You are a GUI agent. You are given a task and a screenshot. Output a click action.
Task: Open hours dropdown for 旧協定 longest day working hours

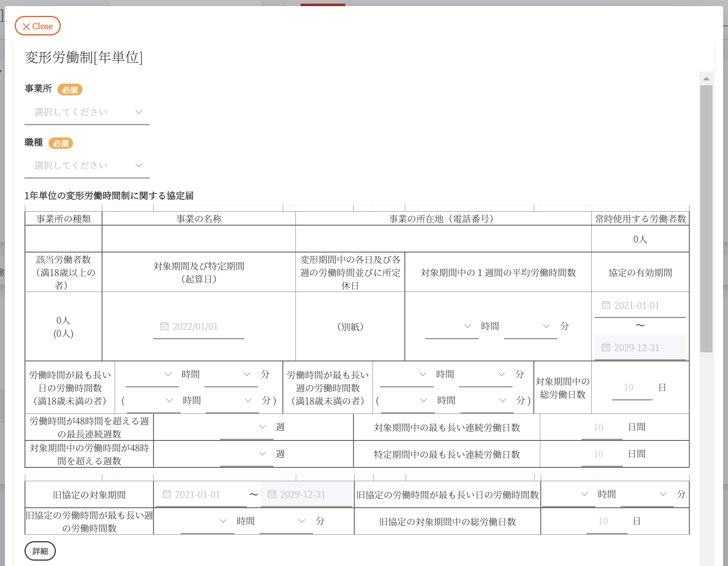[568, 494]
